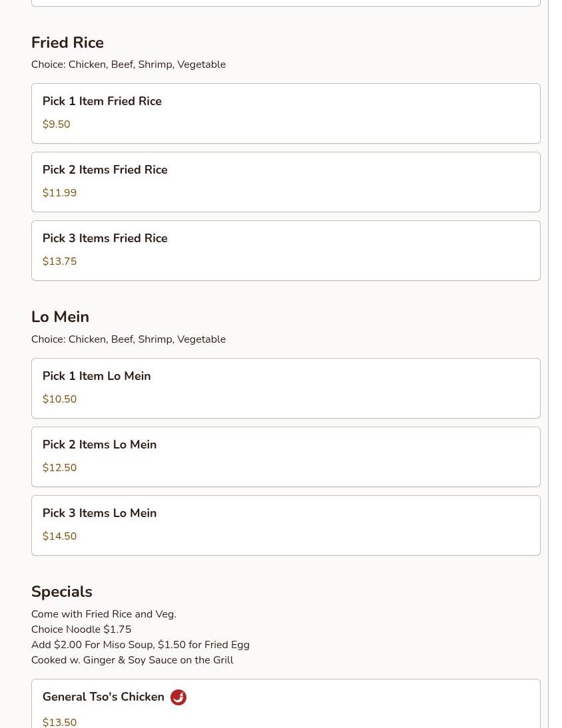Click the "Choice Noodle $1.75" note

[81, 630]
